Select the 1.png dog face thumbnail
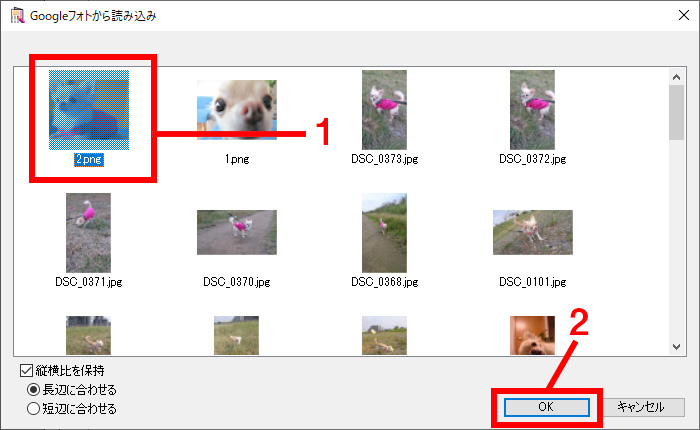The height and width of the screenshot is (430, 700). coord(237,110)
